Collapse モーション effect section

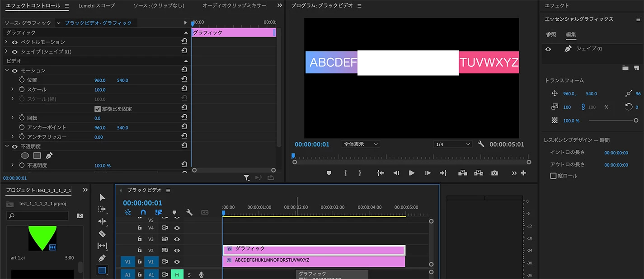7,70
